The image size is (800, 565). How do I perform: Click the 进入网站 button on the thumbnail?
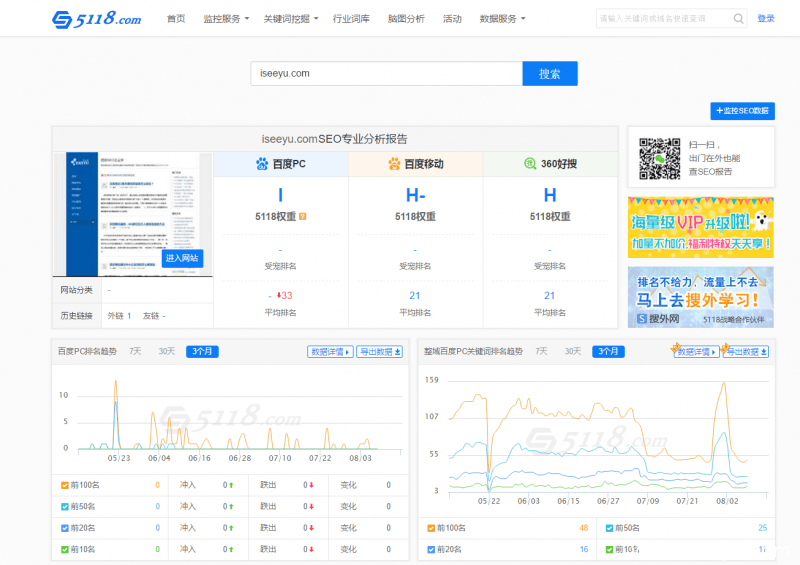pyautogui.click(x=182, y=258)
